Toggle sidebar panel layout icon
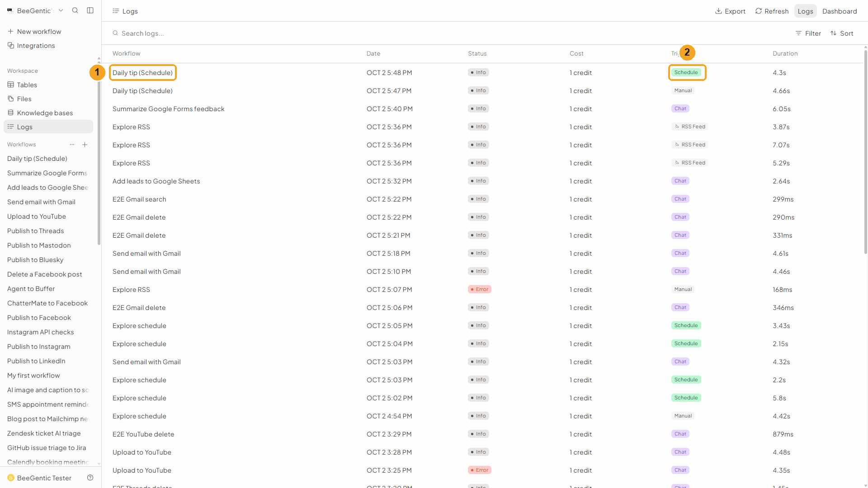This screenshot has height=488, width=868. [90, 10]
